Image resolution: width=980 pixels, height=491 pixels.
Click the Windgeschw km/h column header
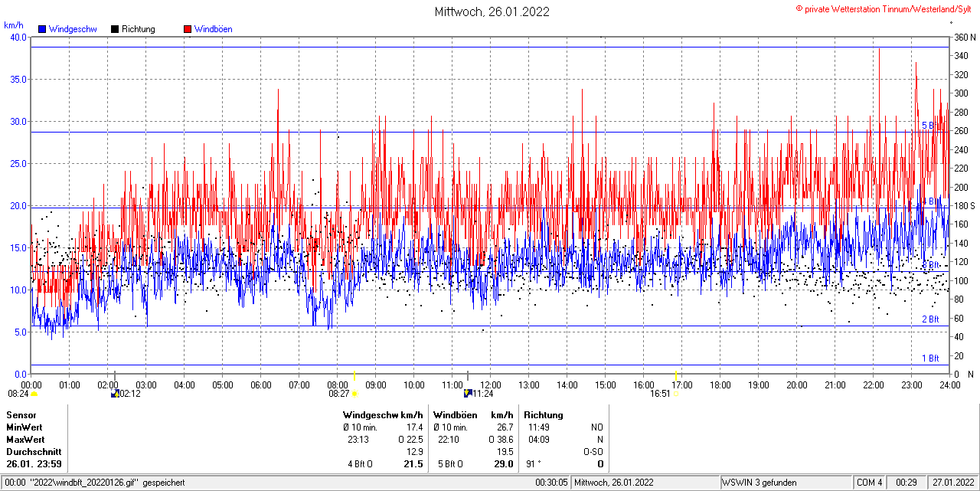pyautogui.click(x=383, y=415)
